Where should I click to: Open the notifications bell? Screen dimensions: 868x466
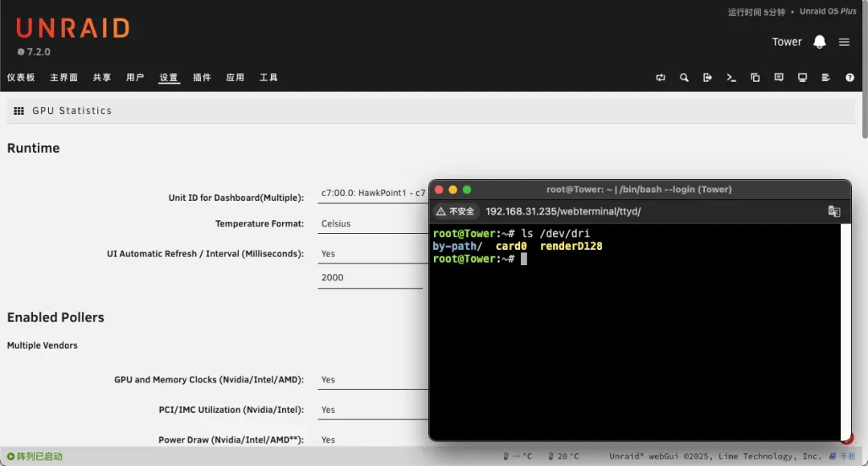[819, 42]
